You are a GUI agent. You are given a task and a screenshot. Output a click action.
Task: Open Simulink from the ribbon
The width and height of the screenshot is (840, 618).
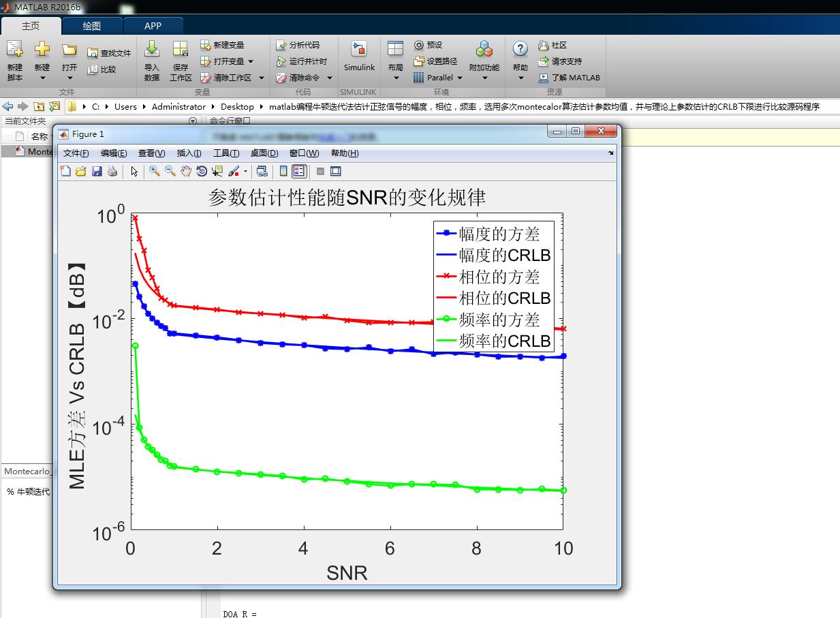tap(359, 56)
